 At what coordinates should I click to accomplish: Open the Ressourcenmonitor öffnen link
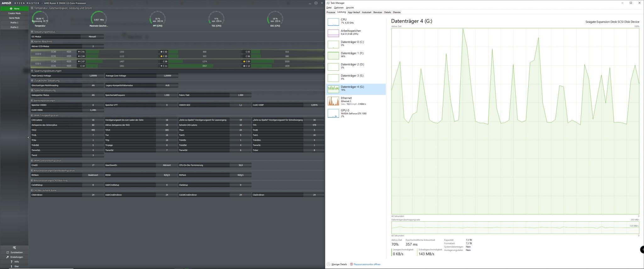pyautogui.click(x=367, y=264)
